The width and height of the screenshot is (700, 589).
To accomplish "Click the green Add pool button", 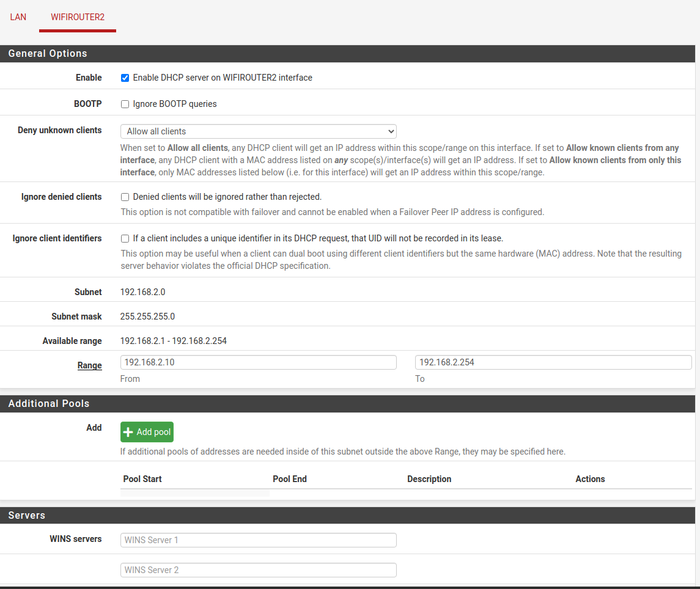I will coord(147,432).
